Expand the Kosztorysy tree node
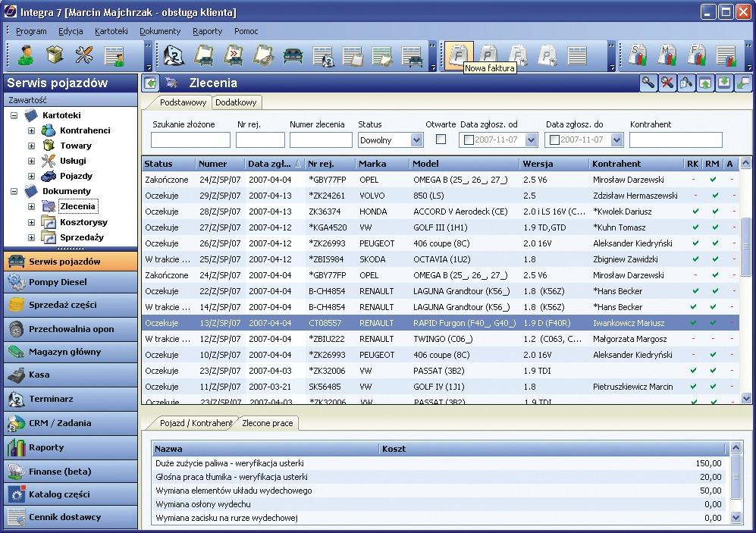The width and height of the screenshot is (756, 533). (x=31, y=222)
